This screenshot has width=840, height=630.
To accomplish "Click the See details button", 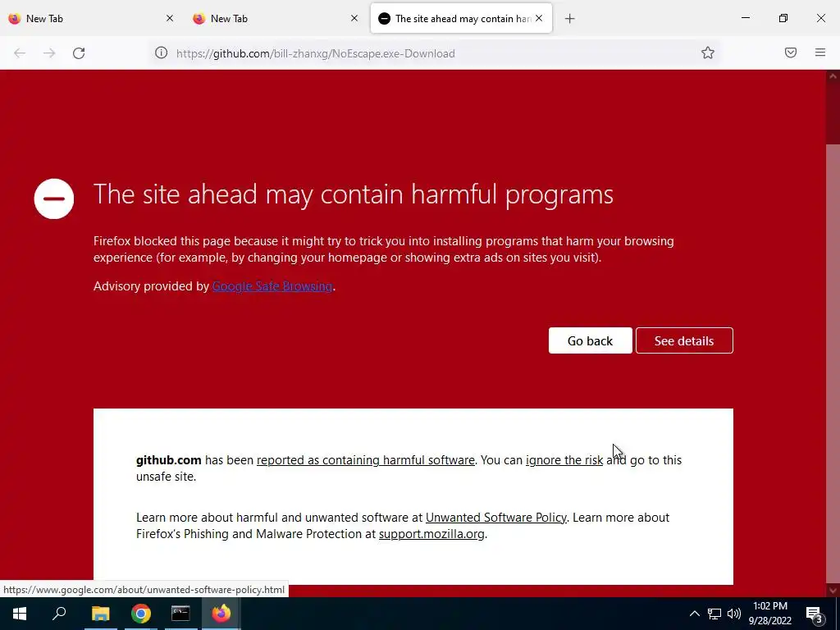I will pos(684,340).
